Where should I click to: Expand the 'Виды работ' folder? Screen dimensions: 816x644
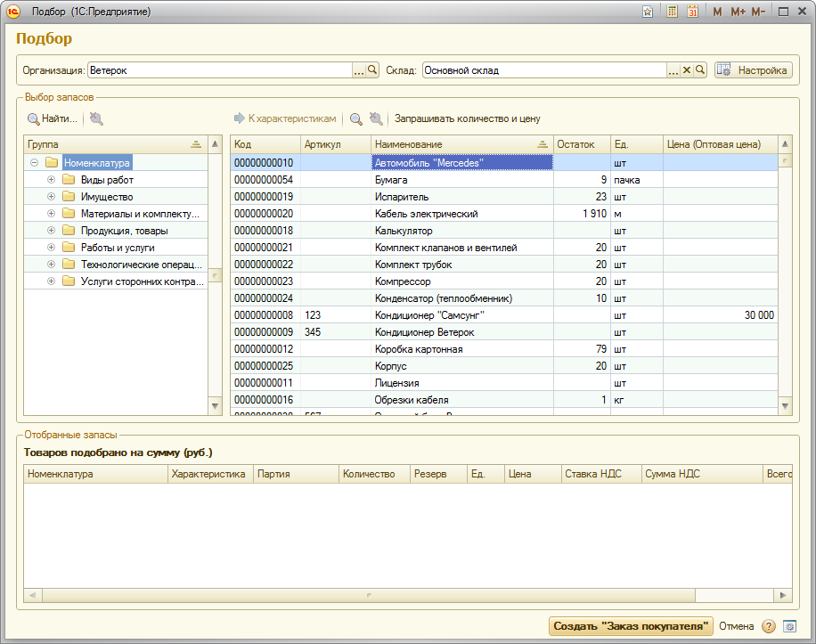coord(51,180)
